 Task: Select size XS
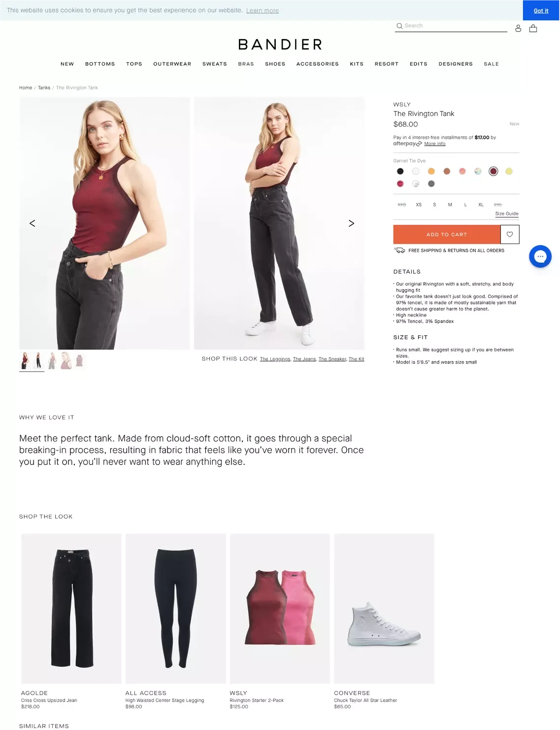[x=419, y=205]
